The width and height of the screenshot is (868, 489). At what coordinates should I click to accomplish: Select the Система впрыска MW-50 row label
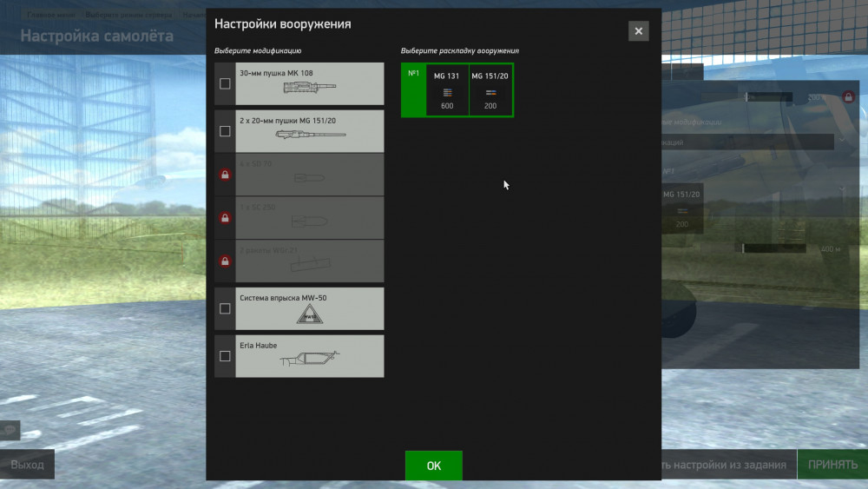tap(283, 297)
